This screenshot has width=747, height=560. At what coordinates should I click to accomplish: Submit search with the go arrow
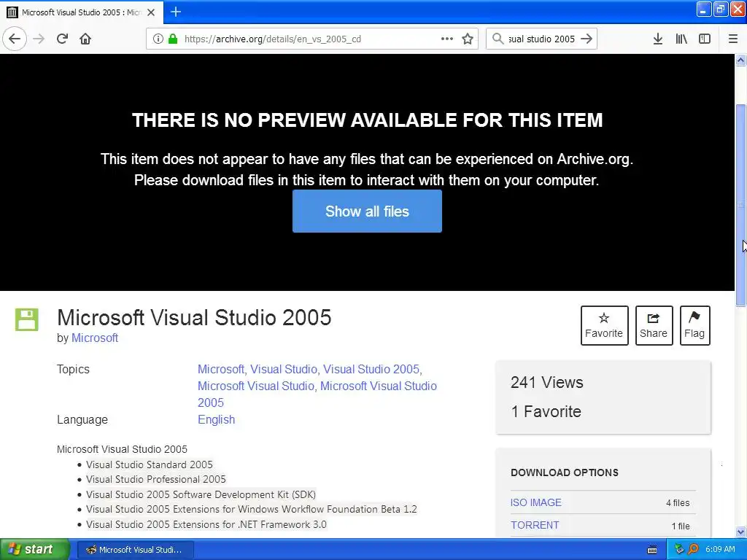(587, 39)
